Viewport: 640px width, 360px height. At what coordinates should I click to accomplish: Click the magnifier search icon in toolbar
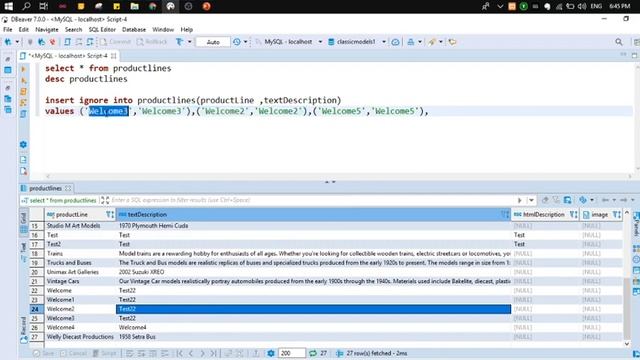pyautogui.click(x=619, y=42)
